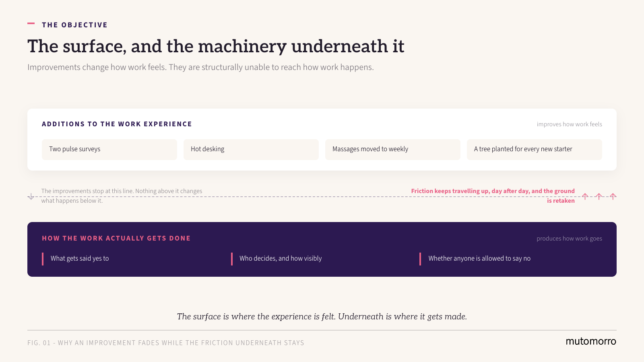The width and height of the screenshot is (644, 362).
Task: Select the 'A tree planted for every new starter' card
Action: [535, 150]
